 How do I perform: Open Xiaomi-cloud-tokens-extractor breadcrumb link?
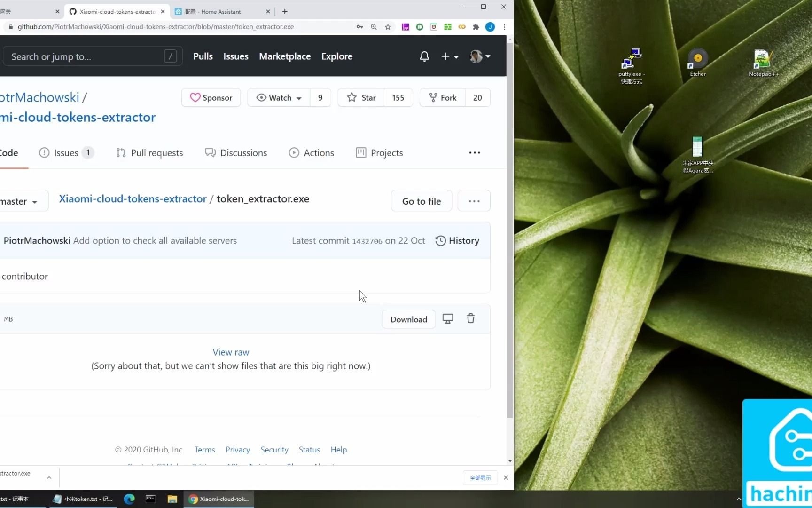click(x=133, y=199)
